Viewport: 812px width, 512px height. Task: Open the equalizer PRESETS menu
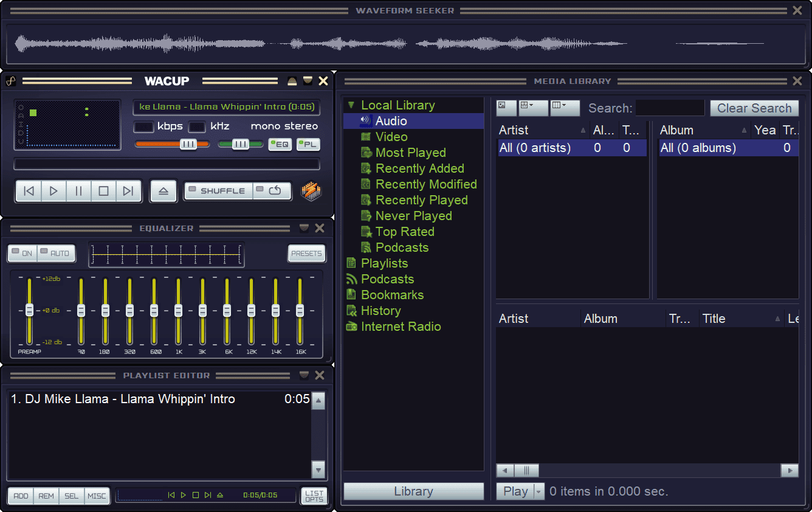click(x=306, y=254)
